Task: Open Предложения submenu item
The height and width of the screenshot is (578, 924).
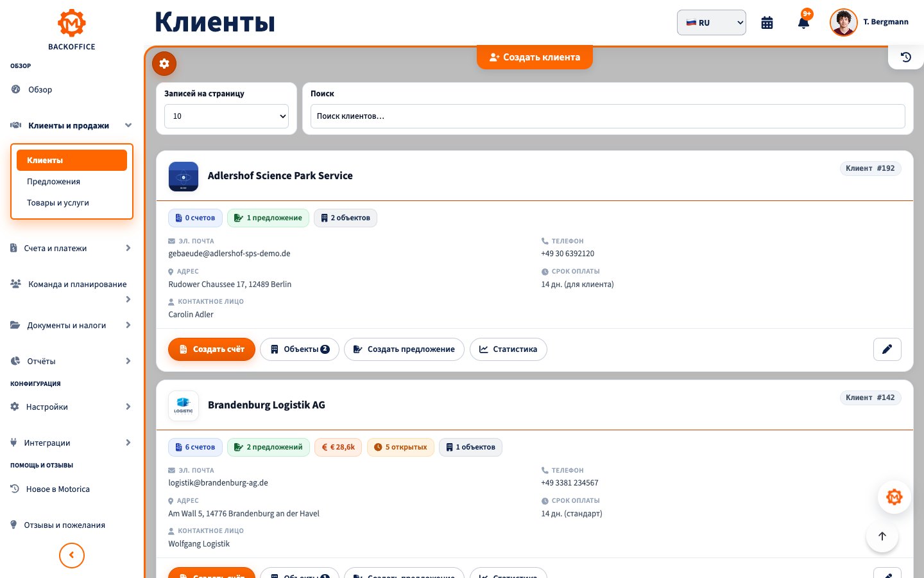Action: click(72, 181)
